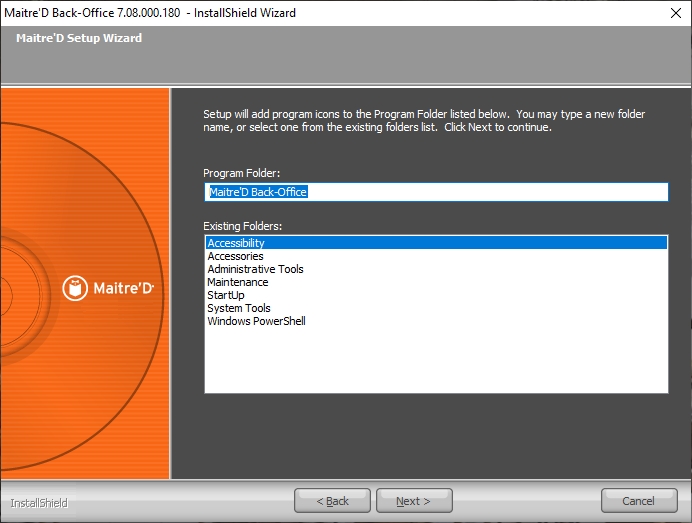692x523 pixels.
Task: Choose StartUp from existing folders
Action: tap(225, 295)
